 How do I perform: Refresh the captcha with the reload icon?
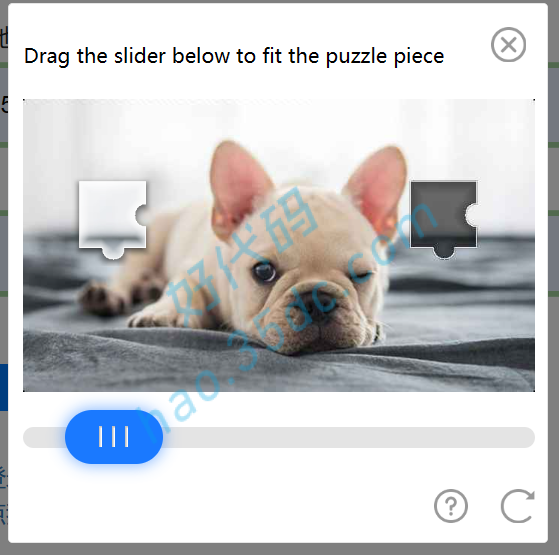518,506
